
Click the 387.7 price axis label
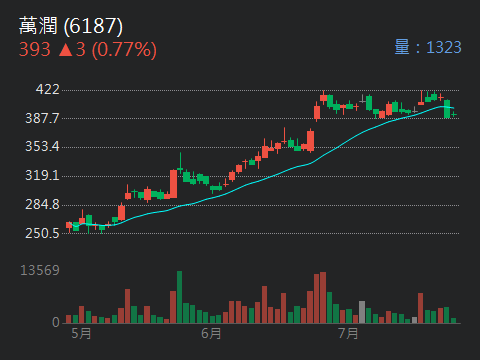pos(42,118)
